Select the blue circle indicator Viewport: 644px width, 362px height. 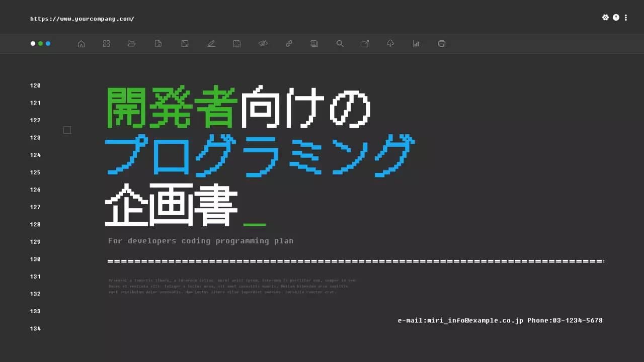point(48,44)
